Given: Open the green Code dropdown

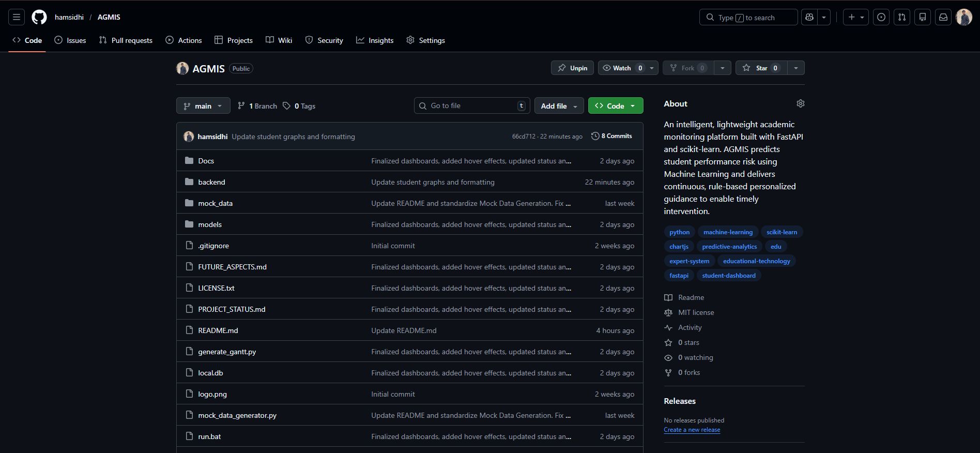Looking at the screenshot, I should coord(616,105).
